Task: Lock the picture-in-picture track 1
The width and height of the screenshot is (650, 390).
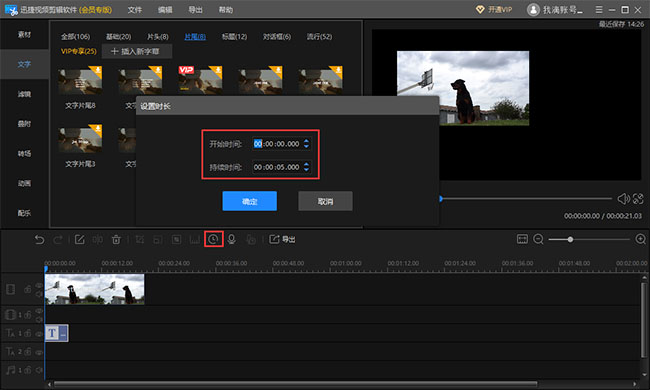Action: point(27,315)
